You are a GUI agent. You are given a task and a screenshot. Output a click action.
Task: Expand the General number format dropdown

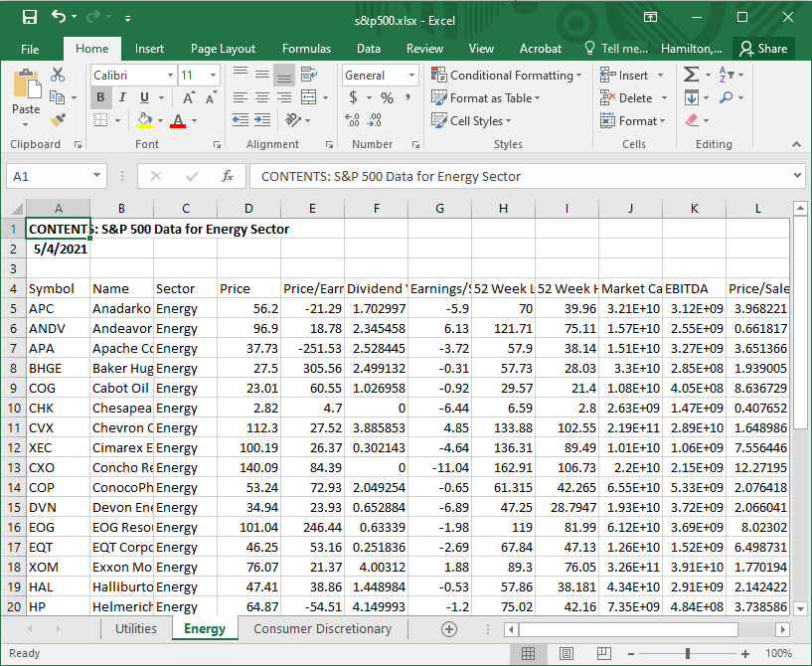[411, 76]
